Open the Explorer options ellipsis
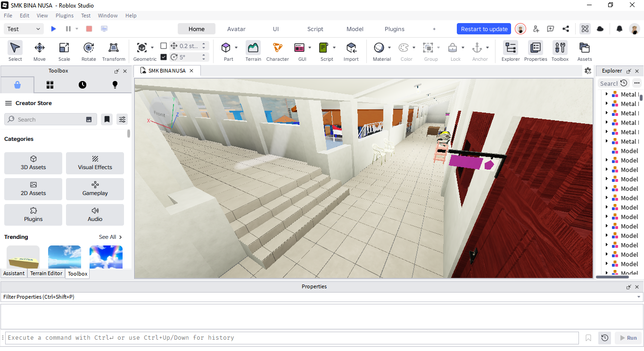The width and height of the screenshot is (644, 351). (x=637, y=83)
